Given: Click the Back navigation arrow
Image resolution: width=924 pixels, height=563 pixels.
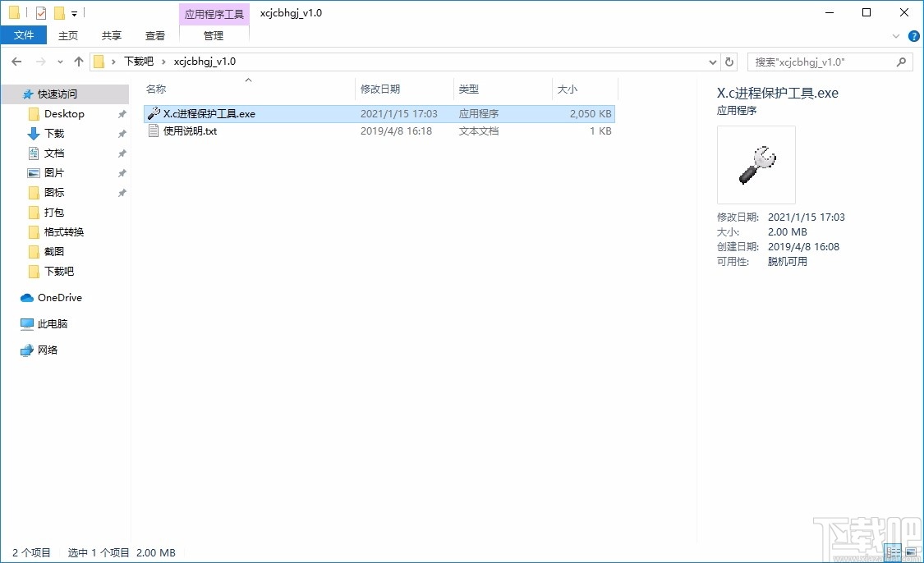Looking at the screenshot, I should tap(16, 61).
